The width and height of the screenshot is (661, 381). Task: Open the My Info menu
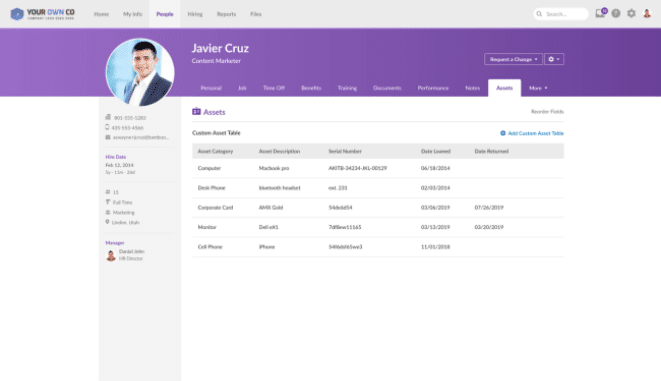pyautogui.click(x=132, y=14)
